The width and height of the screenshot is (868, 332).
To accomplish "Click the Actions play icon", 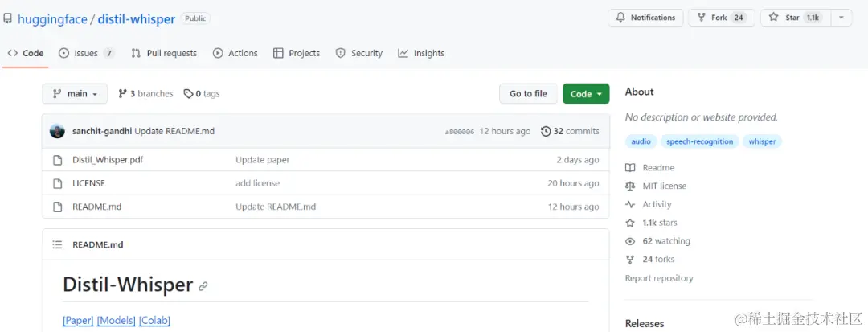I will (218, 53).
